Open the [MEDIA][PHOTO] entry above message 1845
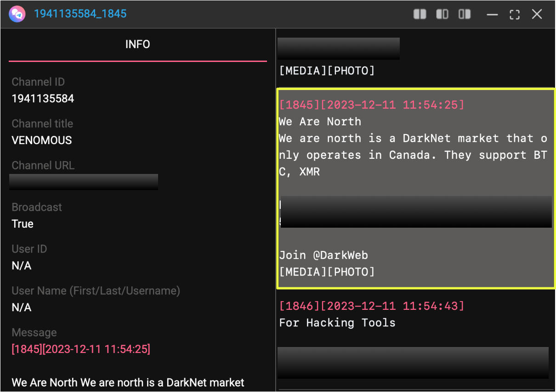This screenshot has width=556, height=392. (x=327, y=71)
